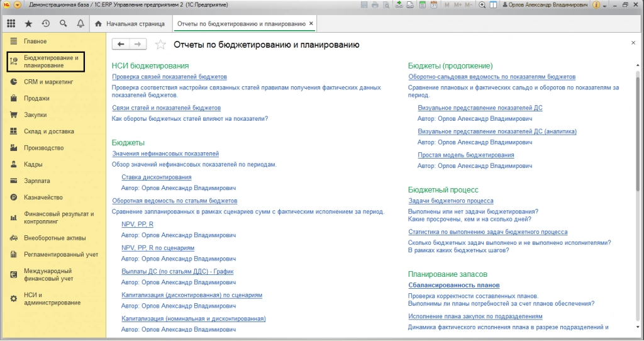Image resolution: width=644 pixels, height=341 pixels.
Task: Open Статистика по выполнению задач бюджетного процесса
Action: tap(487, 232)
